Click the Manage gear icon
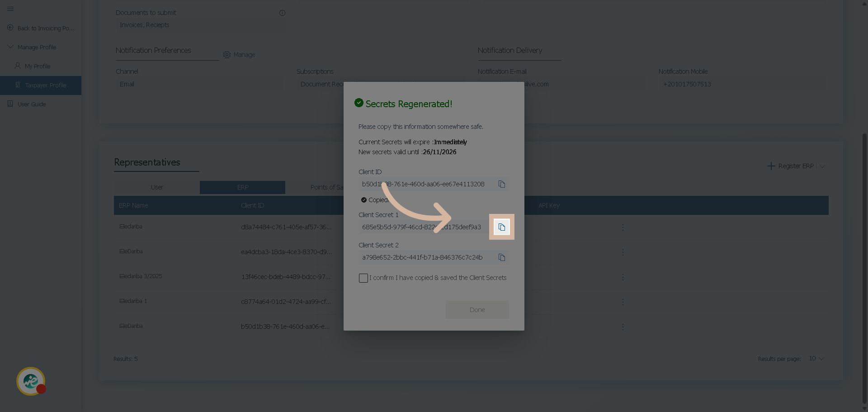 pyautogui.click(x=227, y=55)
